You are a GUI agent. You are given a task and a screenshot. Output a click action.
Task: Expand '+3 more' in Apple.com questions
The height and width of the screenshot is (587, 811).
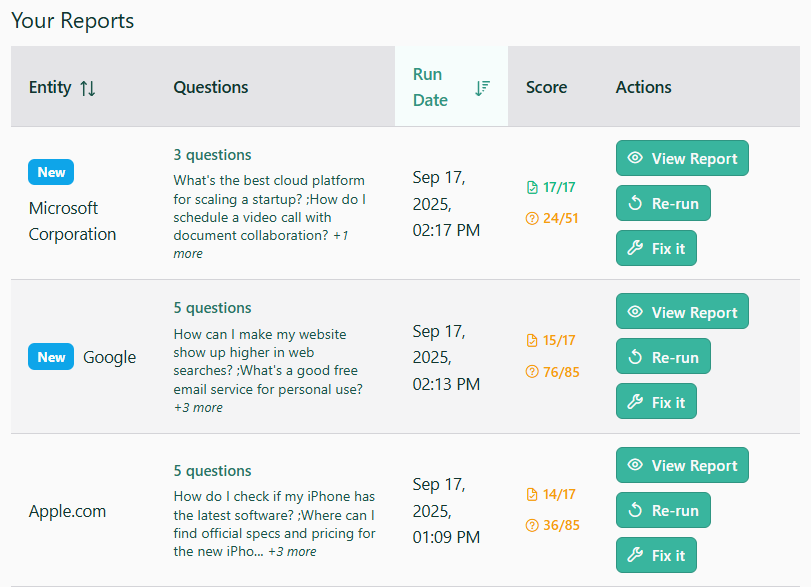pos(292,552)
